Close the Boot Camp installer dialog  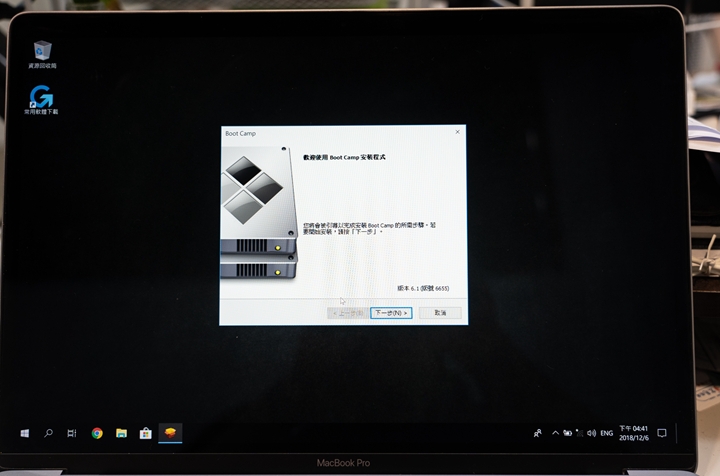pyautogui.click(x=457, y=132)
